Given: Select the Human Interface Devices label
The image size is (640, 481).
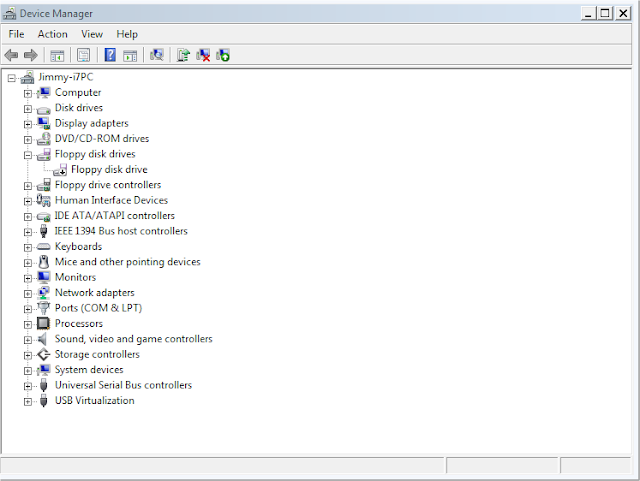Looking at the screenshot, I should (x=111, y=200).
